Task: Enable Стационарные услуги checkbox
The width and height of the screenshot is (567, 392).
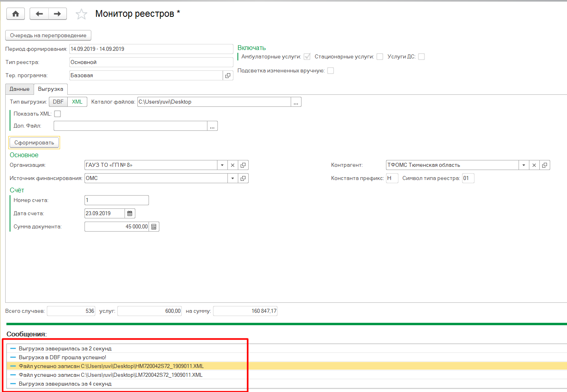Action: click(380, 57)
